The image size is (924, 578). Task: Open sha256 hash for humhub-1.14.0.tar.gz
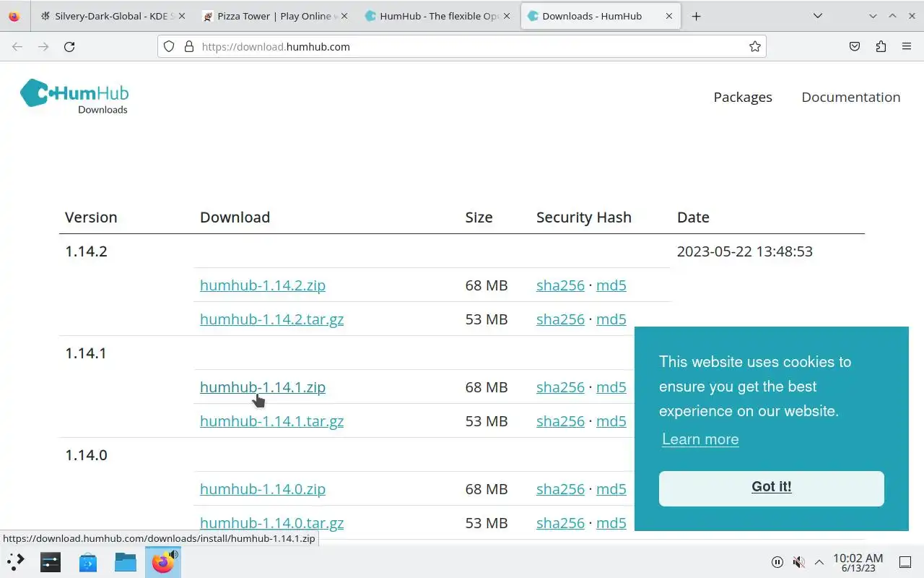pyautogui.click(x=560, y=523)
